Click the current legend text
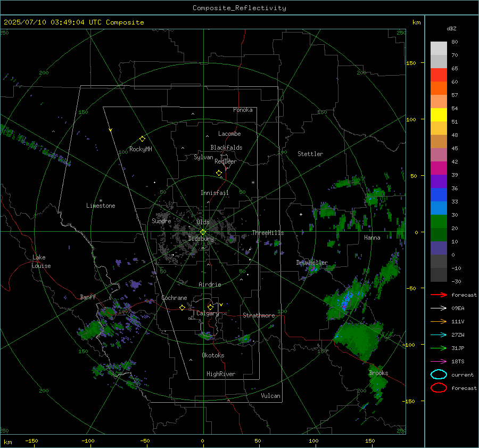The image size is (479, 448). tap(463, 375)
